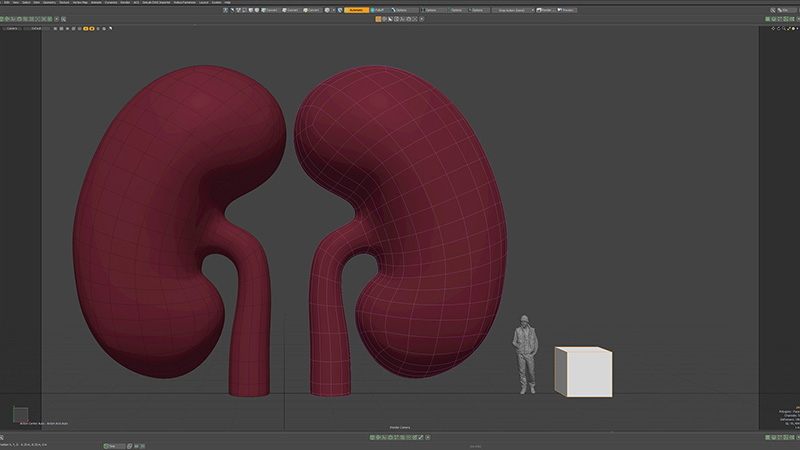Open the Texture menu
The height and width of the screenshot is (450, 800).
pos(64,3)
